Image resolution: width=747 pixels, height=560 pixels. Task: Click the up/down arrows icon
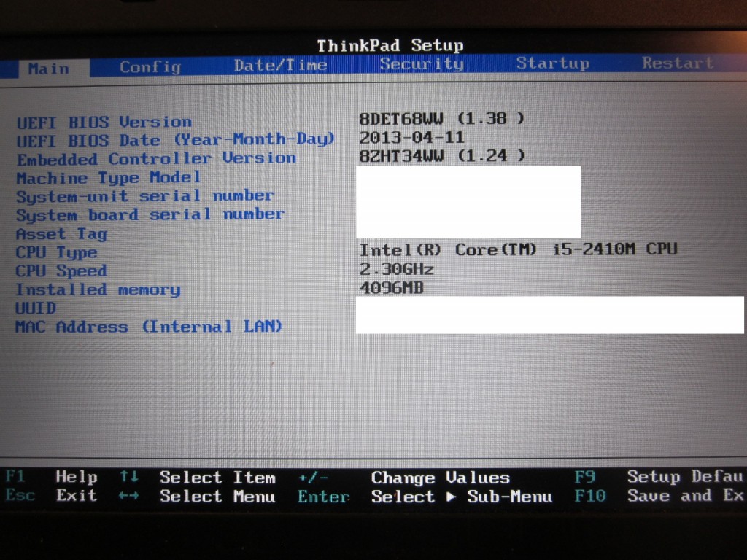tap(128, 476)
